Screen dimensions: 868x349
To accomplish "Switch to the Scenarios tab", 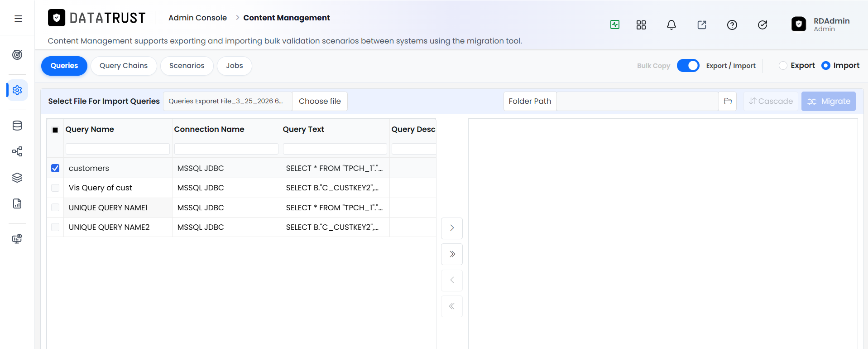I will tap(187, 66).
